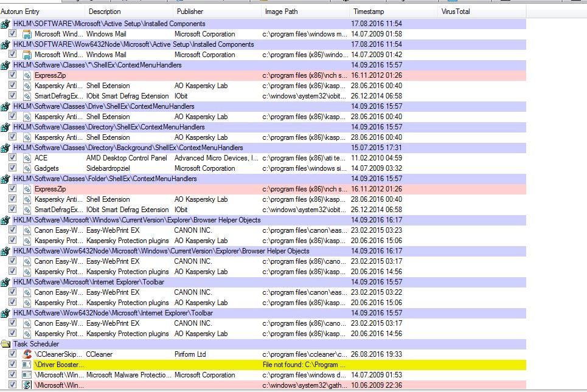Image resolution: width=587 pixels, height=392 pixels.
Task: Uncheck Canon Easy-WebPrint entry dated 23.02.2015 03:23
Action: [12, 230]
